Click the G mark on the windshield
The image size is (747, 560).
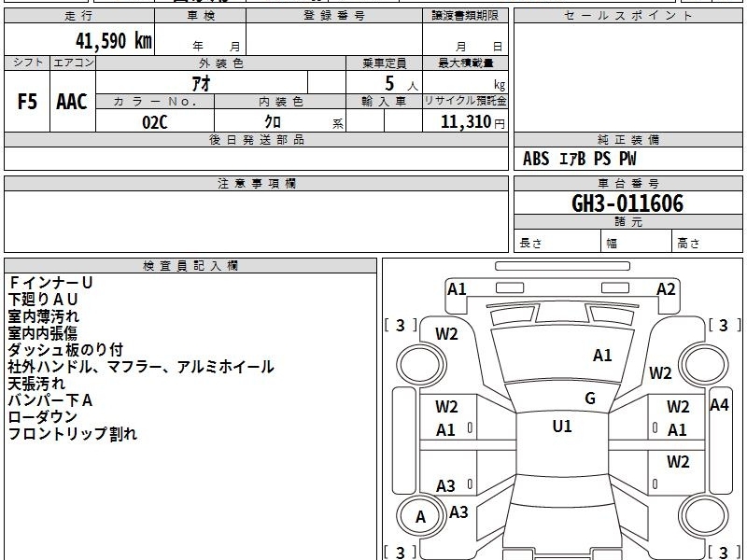pos(590,399)
